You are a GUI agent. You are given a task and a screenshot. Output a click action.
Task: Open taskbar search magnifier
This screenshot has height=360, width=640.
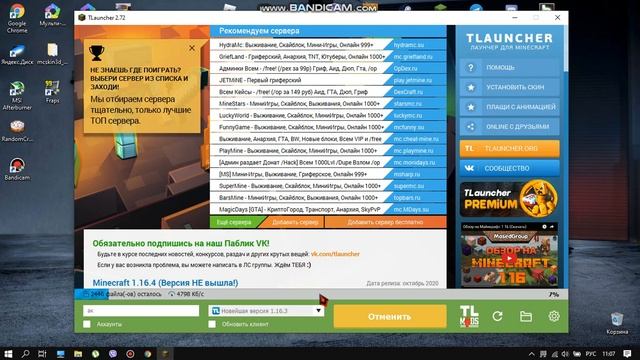25,353
